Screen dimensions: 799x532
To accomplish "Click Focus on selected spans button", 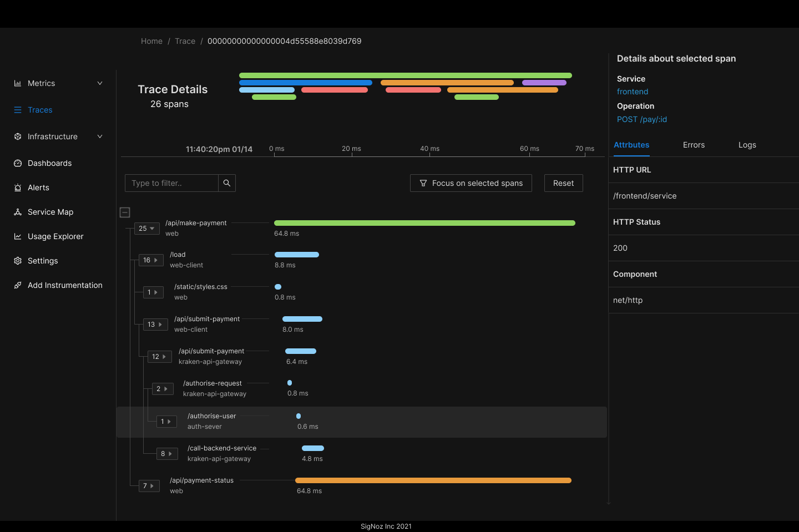I will (x=471, y=183).
